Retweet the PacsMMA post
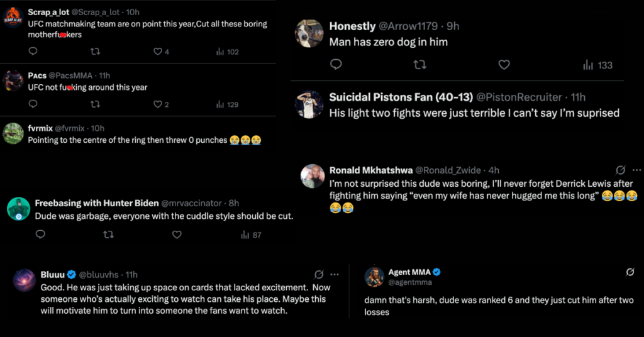This screenshot has height=337, width=644. pyautogui.click(x=96, y=104)
